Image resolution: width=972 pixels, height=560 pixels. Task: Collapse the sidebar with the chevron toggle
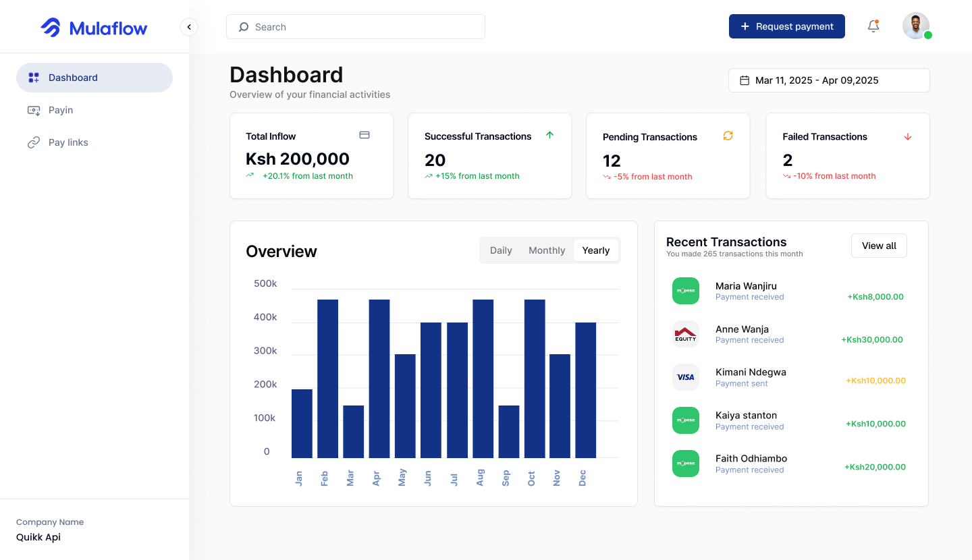189,26
